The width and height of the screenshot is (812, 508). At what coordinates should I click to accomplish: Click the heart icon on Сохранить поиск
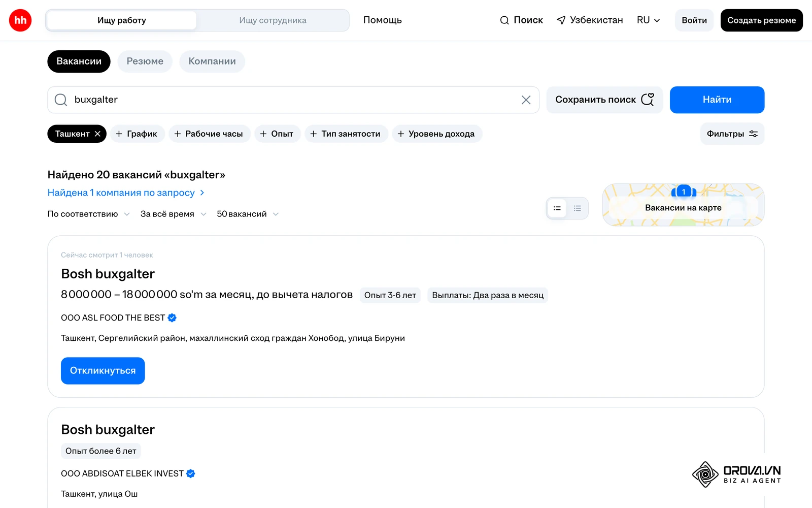[648, 100]
